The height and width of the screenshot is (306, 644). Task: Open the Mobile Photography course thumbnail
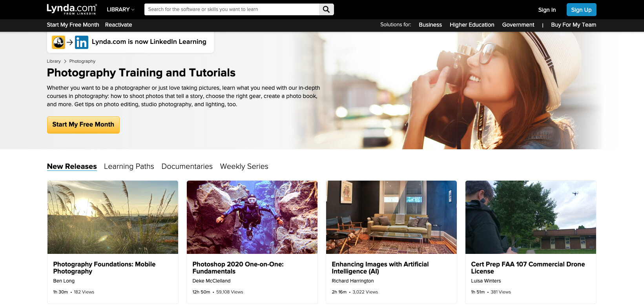click(113, 217)
